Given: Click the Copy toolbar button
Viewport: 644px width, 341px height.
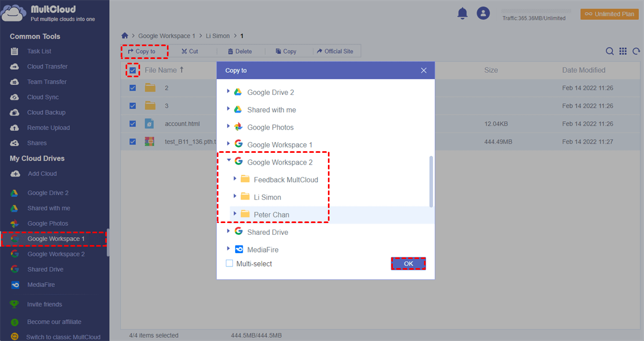Looking at the screenshot, I should [x=286, y=51].
